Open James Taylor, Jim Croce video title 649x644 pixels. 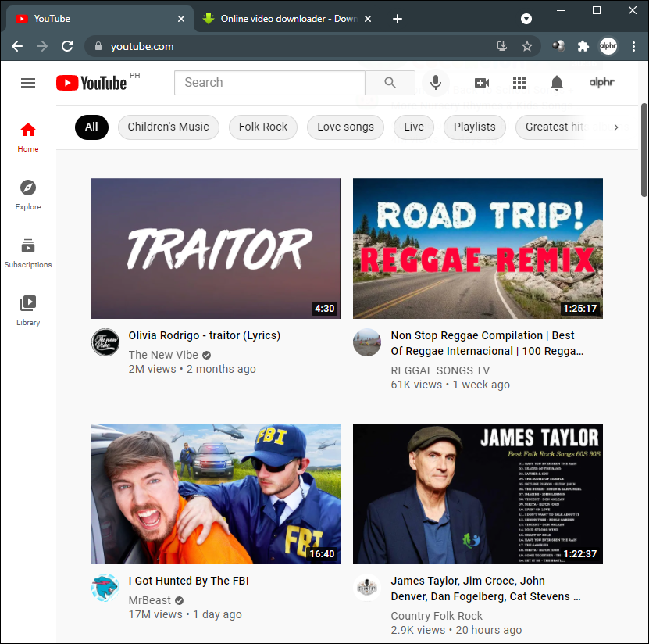click(486, 589)
